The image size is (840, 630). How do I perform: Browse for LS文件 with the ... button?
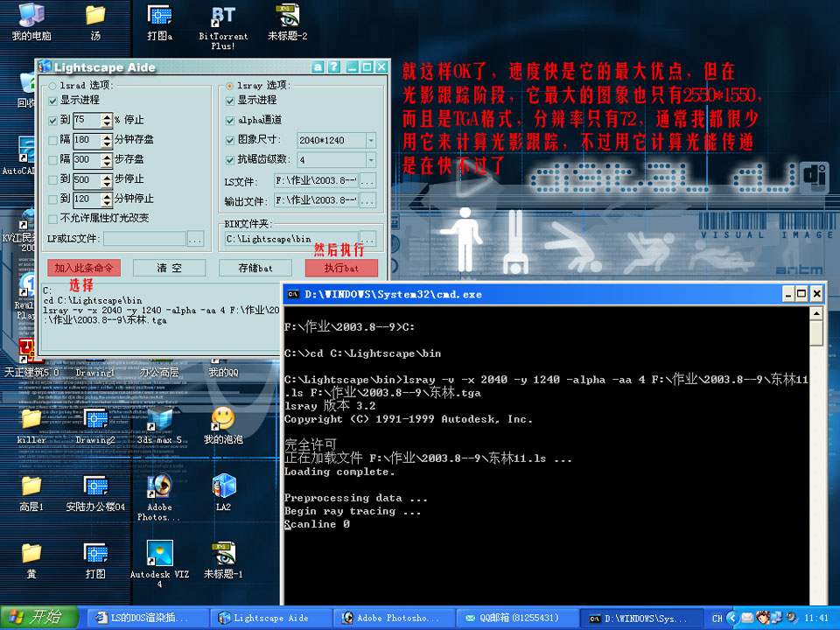(367, 181)
